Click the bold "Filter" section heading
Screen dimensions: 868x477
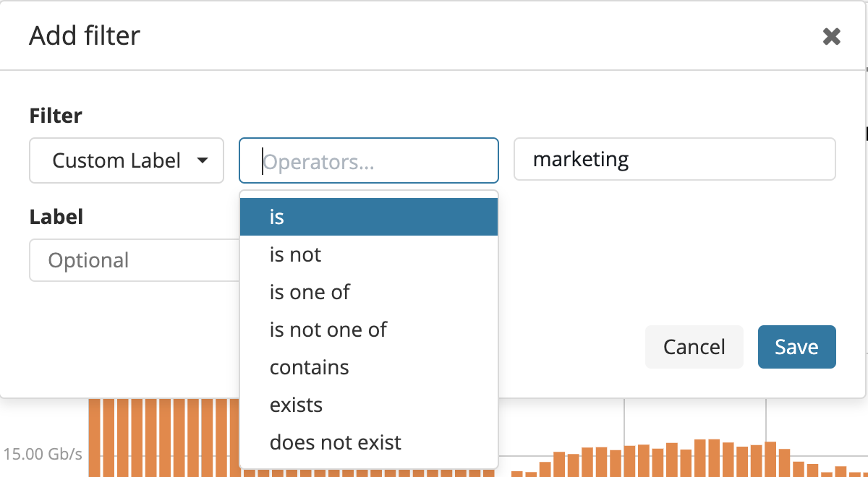[56, 116]
